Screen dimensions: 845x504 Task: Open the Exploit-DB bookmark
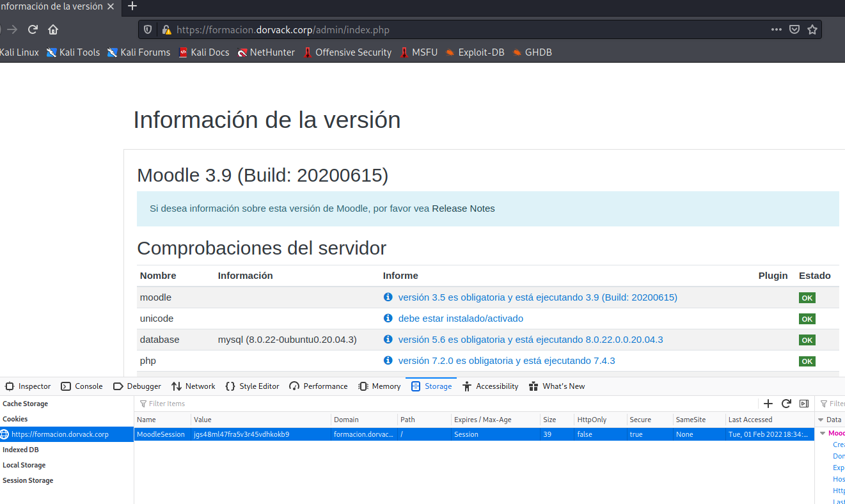coord(475,52)
